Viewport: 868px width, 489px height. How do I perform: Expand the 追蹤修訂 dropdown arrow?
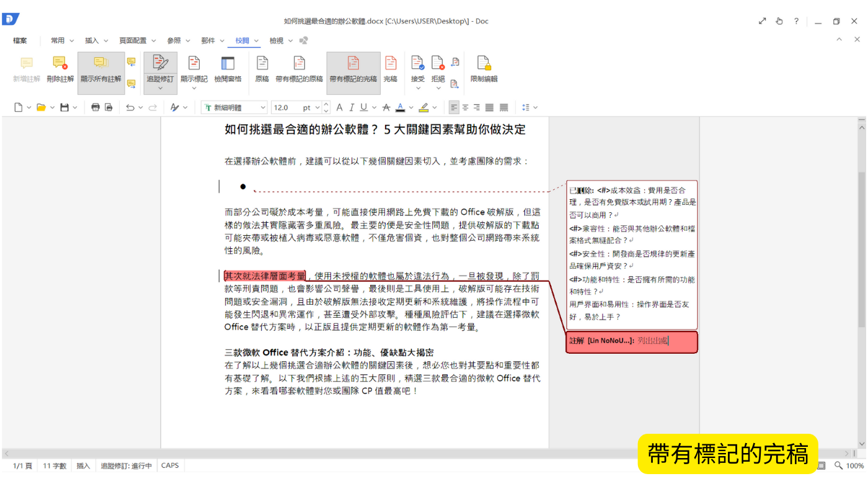pyautogui.click(x=160, y=88)
